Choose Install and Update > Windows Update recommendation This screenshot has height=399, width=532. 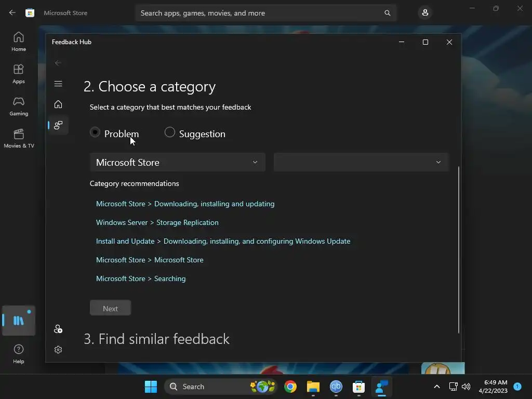(x=223, y=241)
